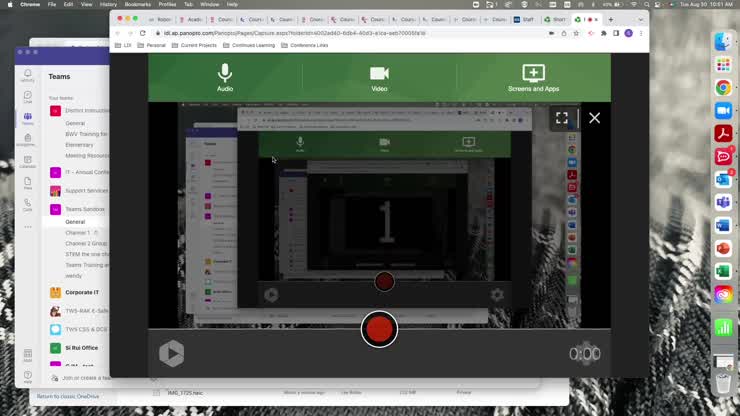Select the General channel under Teams Sandbox
Image resolution: width=740 pixels, height=416 pixels.
75,221
